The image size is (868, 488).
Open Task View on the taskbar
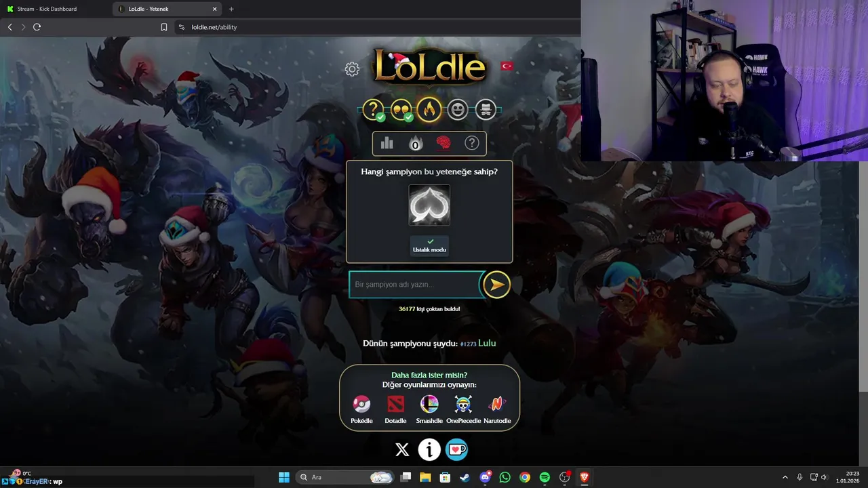[x=406, y=477]
